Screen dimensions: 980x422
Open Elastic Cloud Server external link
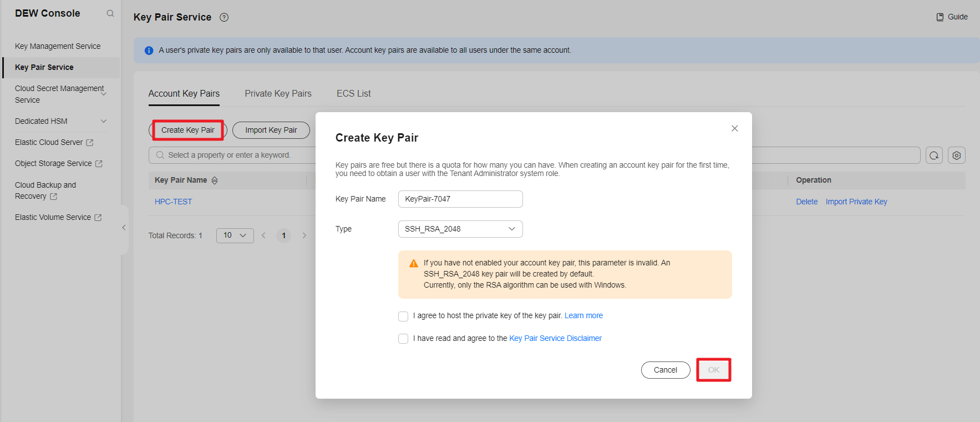(90, 143)
